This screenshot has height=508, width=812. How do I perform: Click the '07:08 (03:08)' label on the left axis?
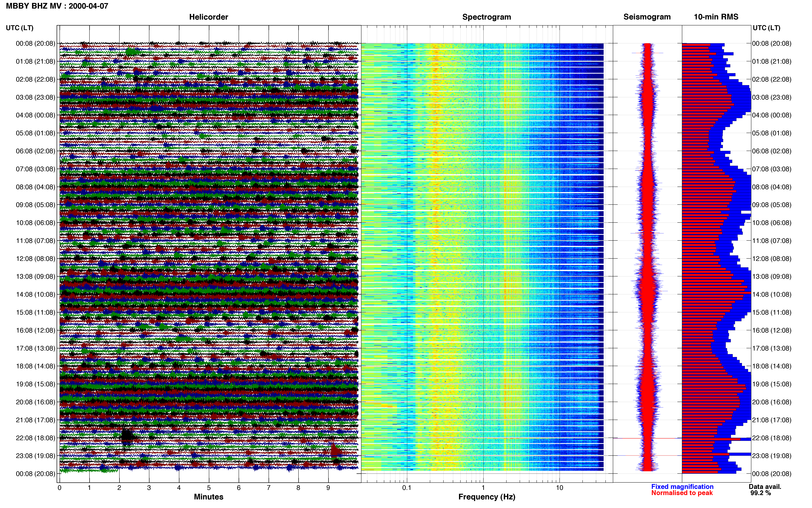(x=35, y=169)
